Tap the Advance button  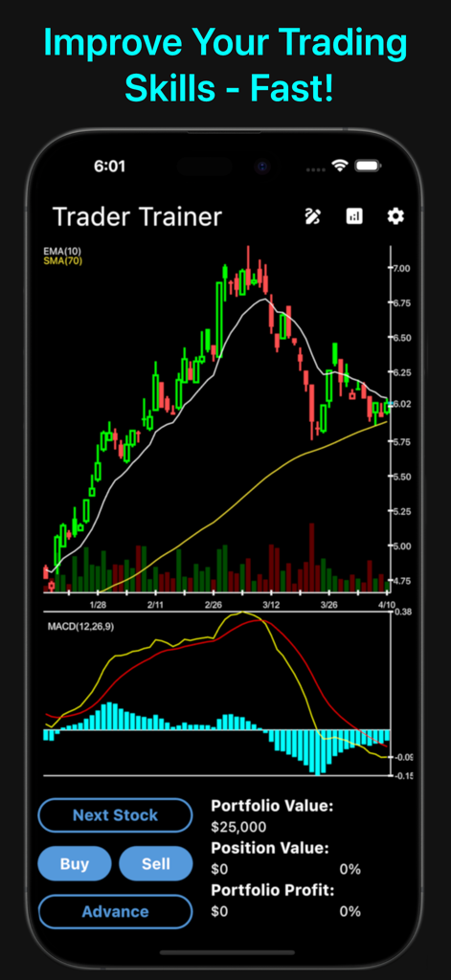click(115, 912)
